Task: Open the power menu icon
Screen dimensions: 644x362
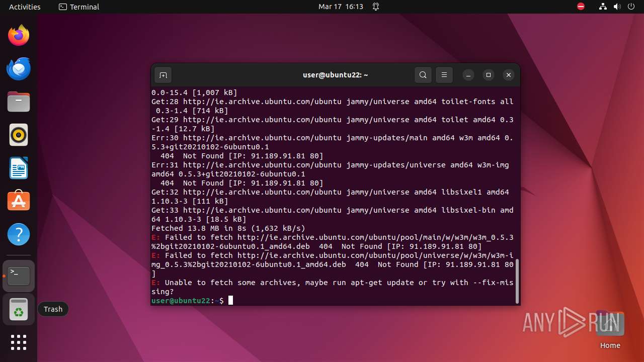Action: coord(631,7)
